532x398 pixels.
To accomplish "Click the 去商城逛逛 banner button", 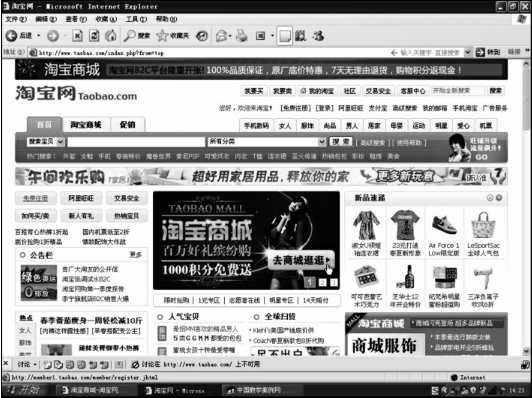I will pos(301,260).
